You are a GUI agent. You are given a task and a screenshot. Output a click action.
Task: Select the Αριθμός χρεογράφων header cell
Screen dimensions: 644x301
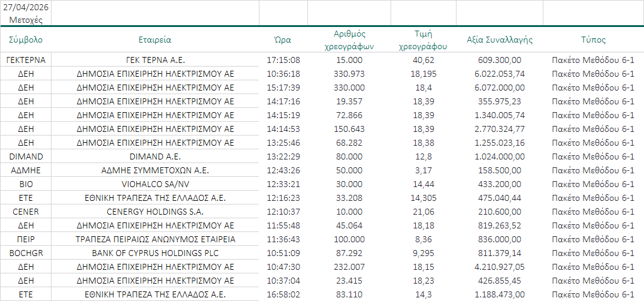349,40
